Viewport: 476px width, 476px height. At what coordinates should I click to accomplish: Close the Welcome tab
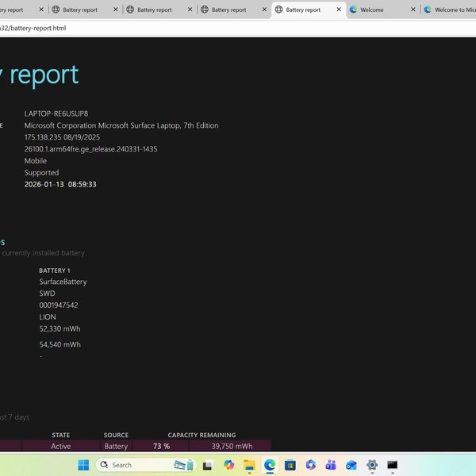pyautogui.click(x=413, y=10)
